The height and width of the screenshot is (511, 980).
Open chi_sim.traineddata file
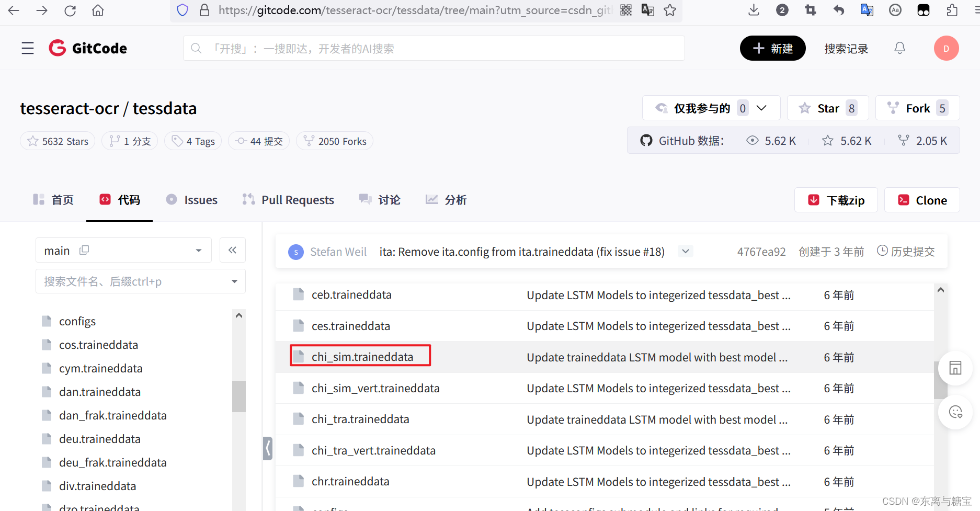click(362, 357)
